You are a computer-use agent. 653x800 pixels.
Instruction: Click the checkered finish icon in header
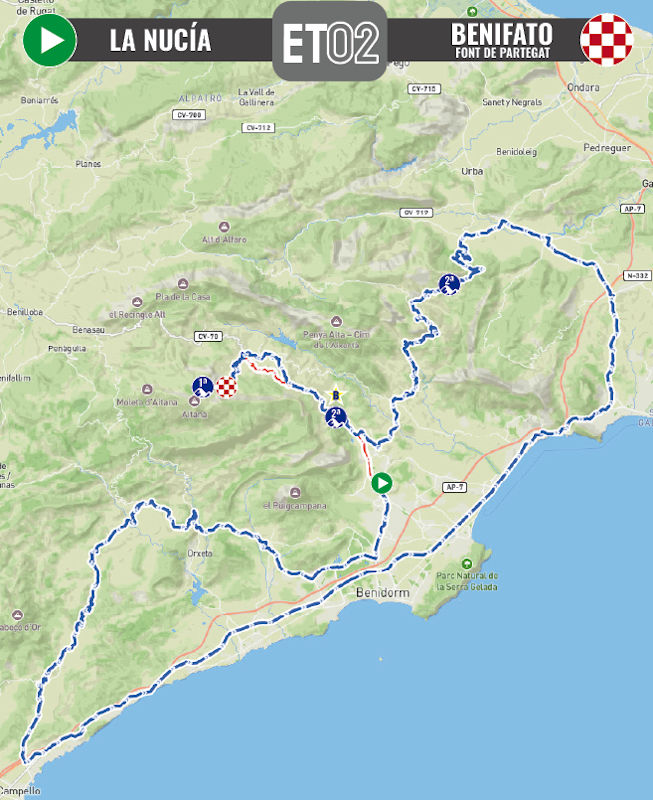tap(606, 40)
